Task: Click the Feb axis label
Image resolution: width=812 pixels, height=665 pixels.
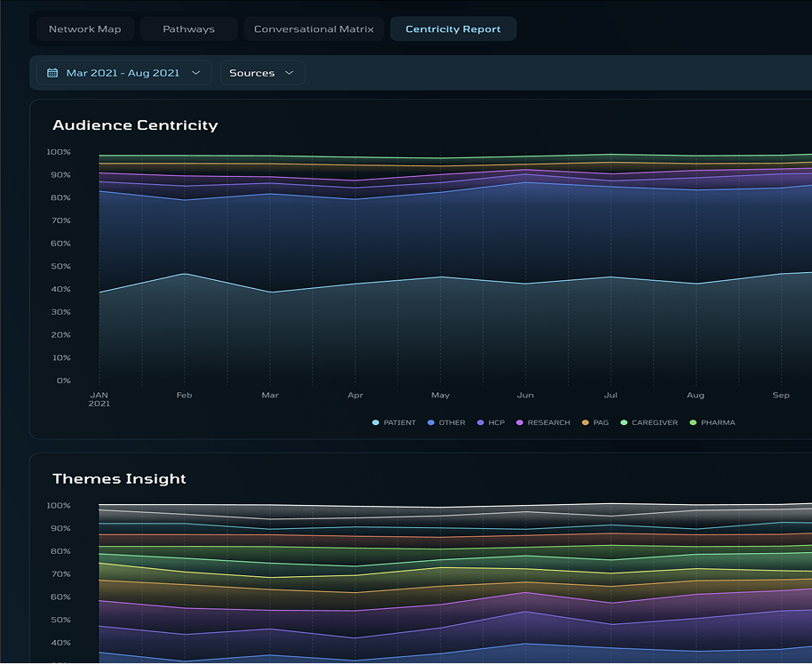Action: pyautogui.click(x=185, y=396)
